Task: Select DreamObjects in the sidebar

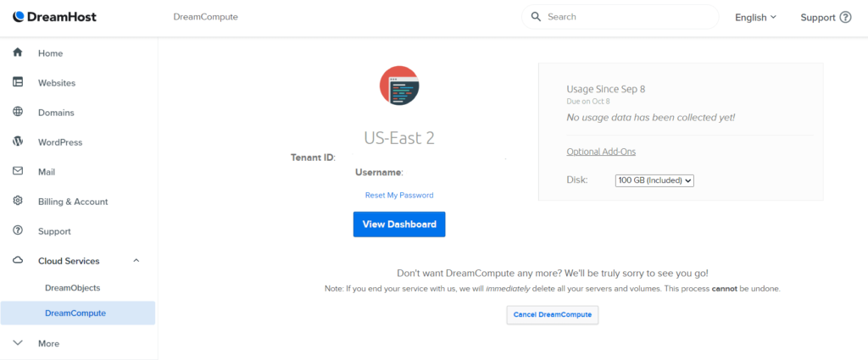Action: pyautogui.click(x=73, y=287)
